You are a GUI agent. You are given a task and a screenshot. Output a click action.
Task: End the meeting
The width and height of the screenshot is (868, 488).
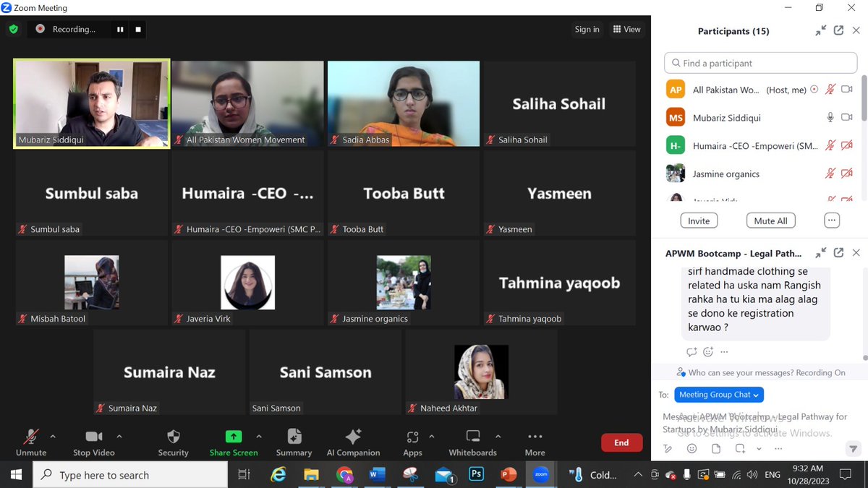pos(621,442)
